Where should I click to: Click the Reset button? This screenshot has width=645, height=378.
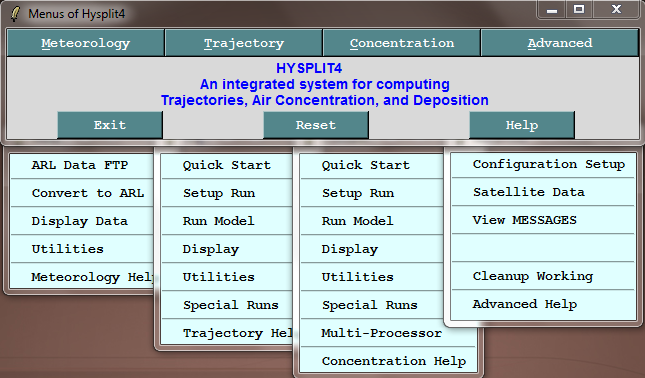click(x=316, y=125)
